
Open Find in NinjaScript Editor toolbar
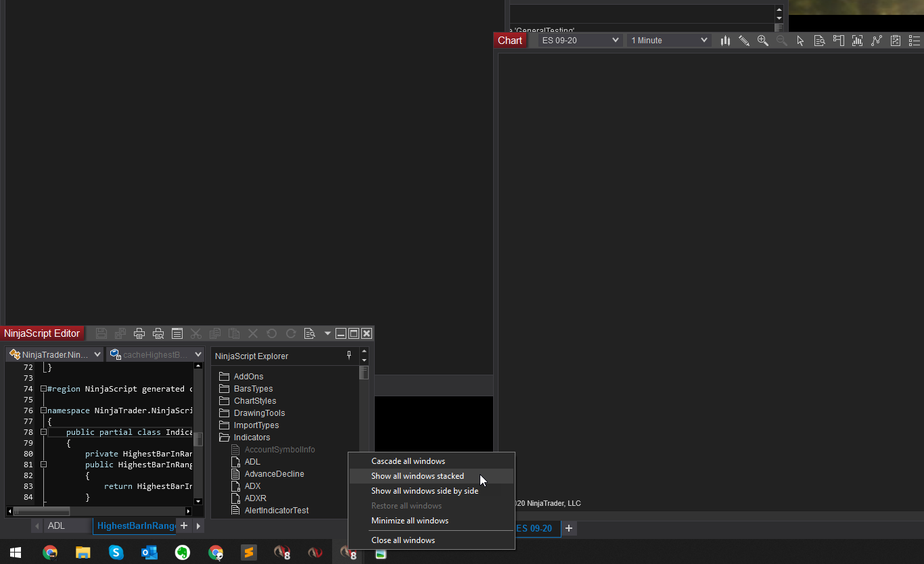point(310,333)
